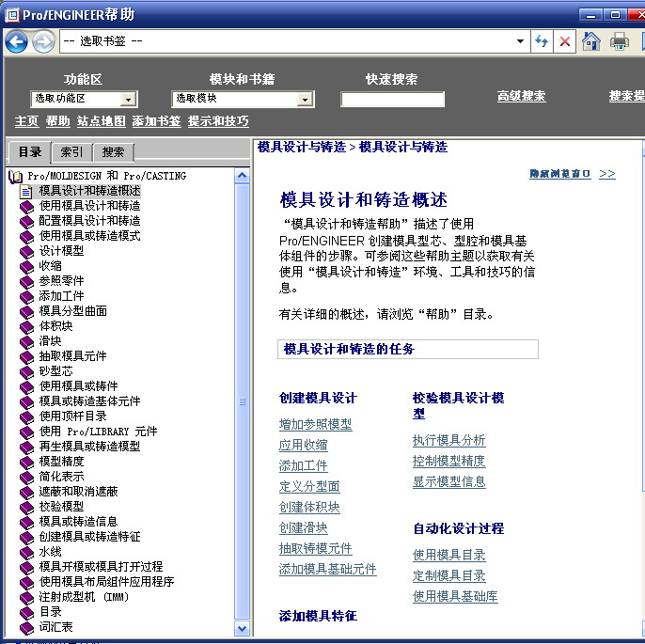Select tree item 使用顶杆目录

pyautogui.click(x=72, y=416)
